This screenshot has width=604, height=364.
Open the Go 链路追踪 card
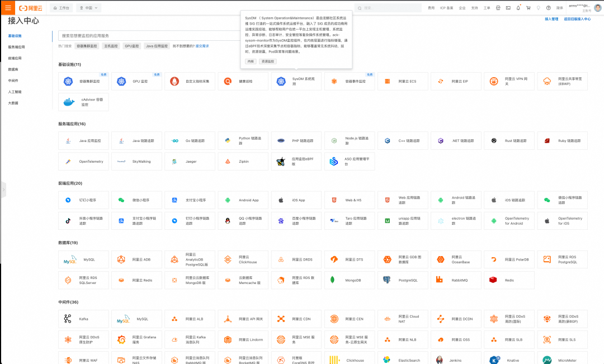click(x=190, y=140)
